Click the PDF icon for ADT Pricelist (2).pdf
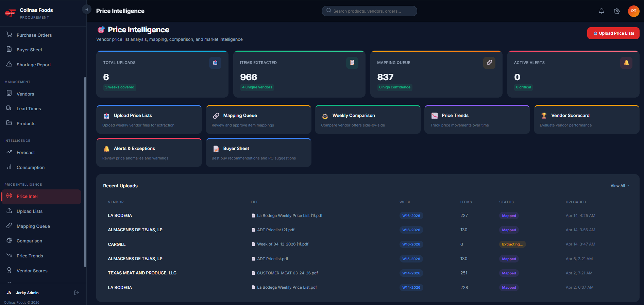This screenshot has height=305, width=644. tap(253, 230)
